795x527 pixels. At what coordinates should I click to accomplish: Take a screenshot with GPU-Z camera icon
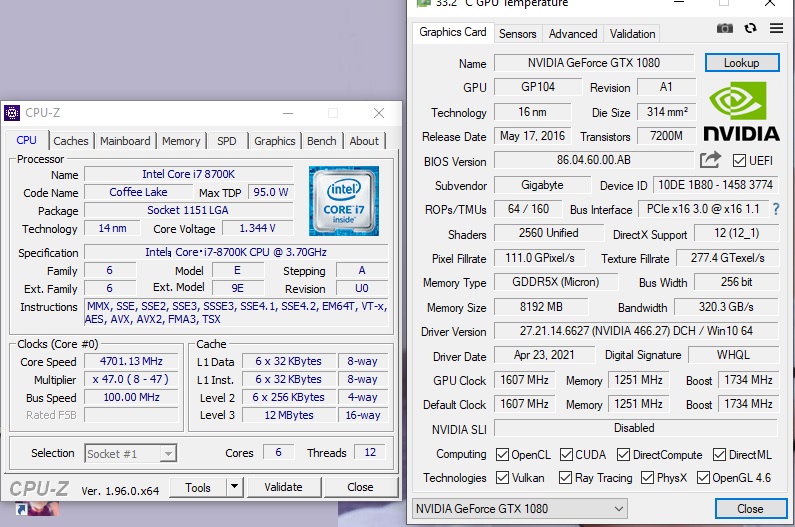coord(725,28)
